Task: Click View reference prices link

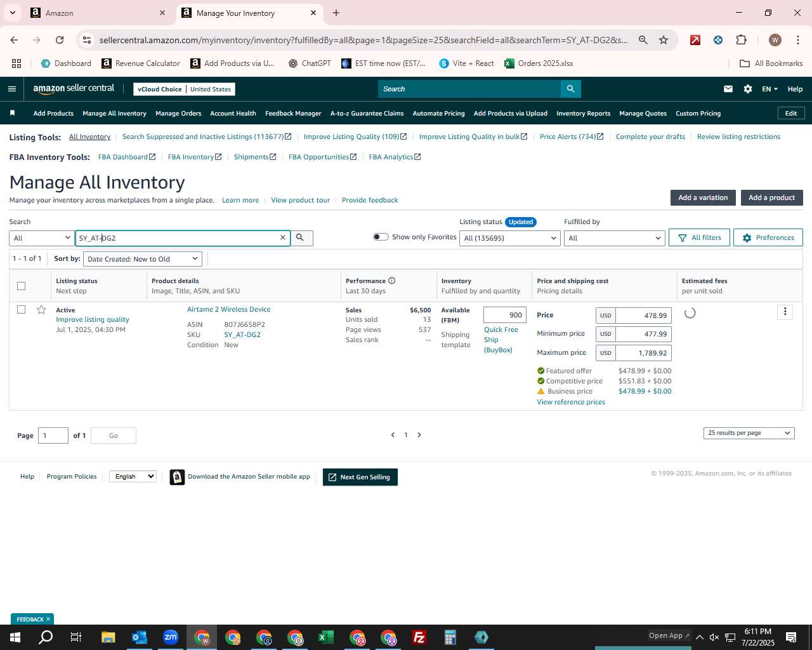Action: [571, 402]
